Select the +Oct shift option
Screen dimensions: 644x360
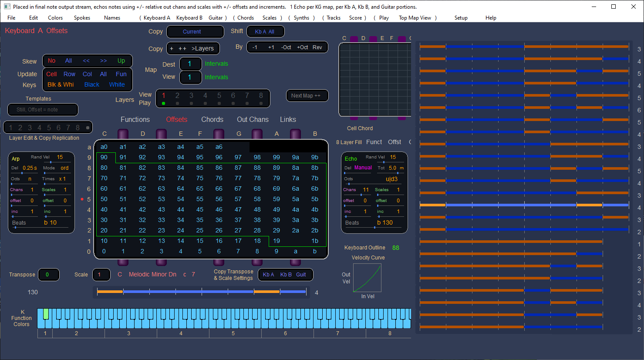302,47
